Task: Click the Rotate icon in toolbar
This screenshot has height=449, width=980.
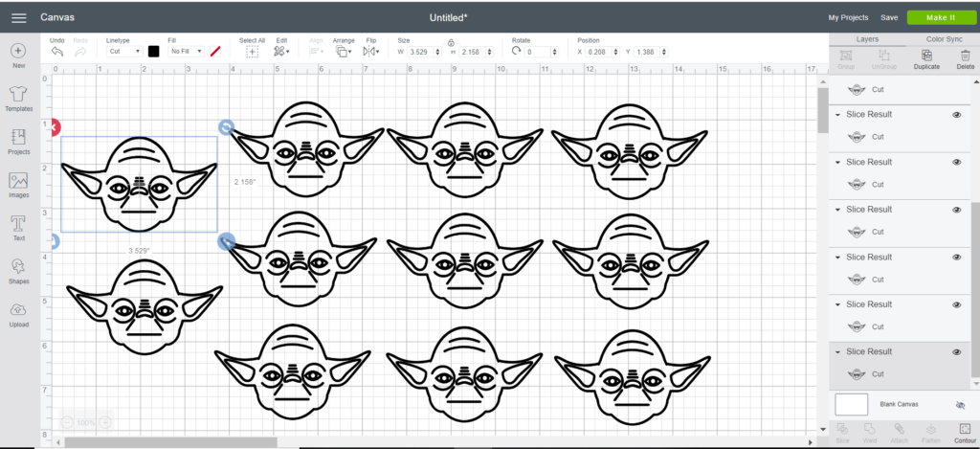Action: [516, 52]
